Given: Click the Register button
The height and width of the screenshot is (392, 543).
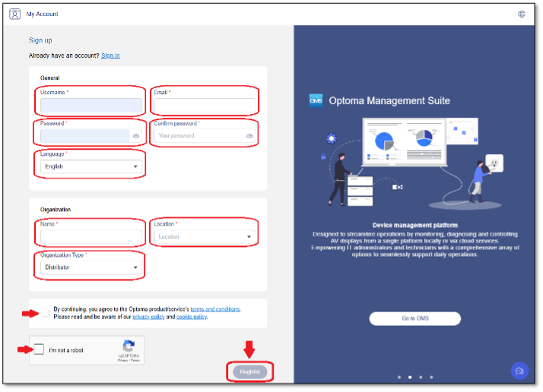Looking at the screenshot, I should [249, 371].
